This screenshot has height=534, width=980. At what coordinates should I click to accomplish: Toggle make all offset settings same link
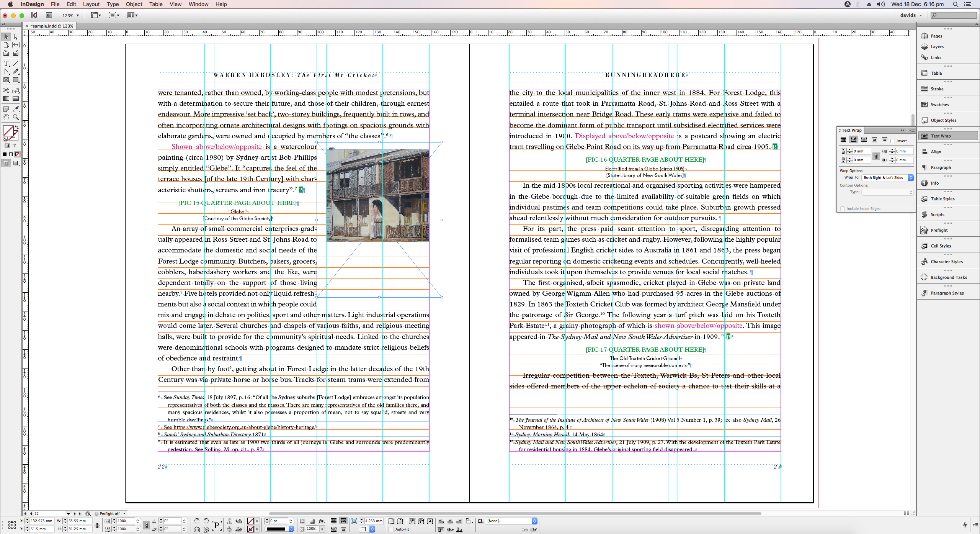tap(876, 156)
